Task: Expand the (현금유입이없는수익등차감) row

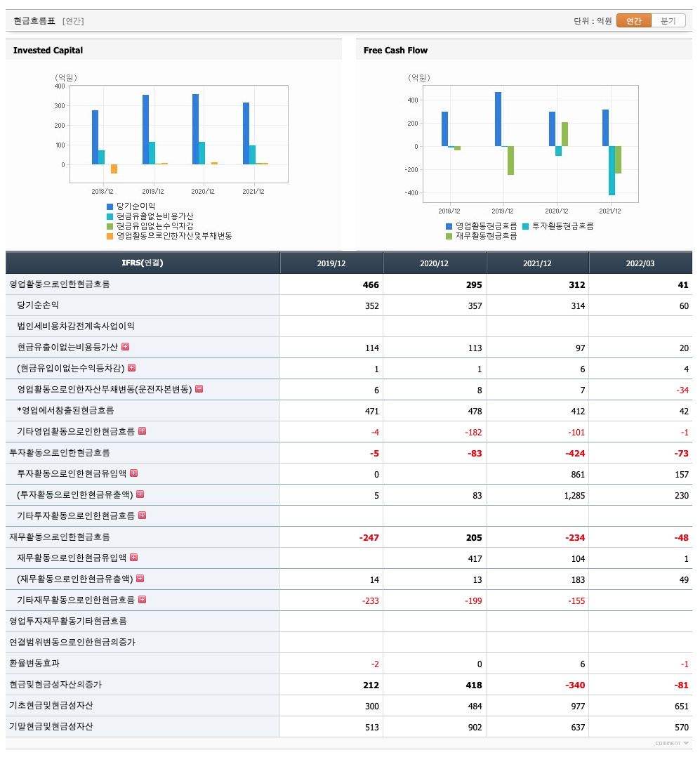Action: point(131,368)
